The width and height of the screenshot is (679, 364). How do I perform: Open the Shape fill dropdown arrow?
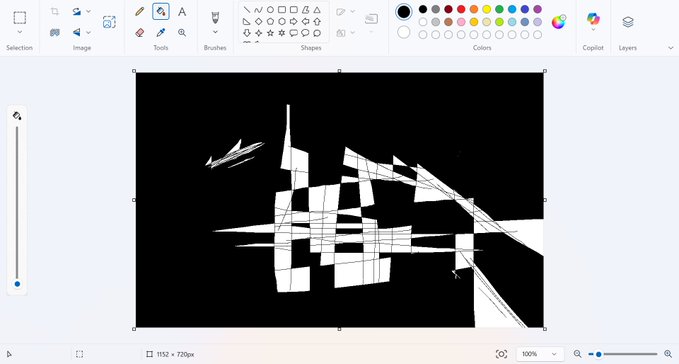coord(352,32)
